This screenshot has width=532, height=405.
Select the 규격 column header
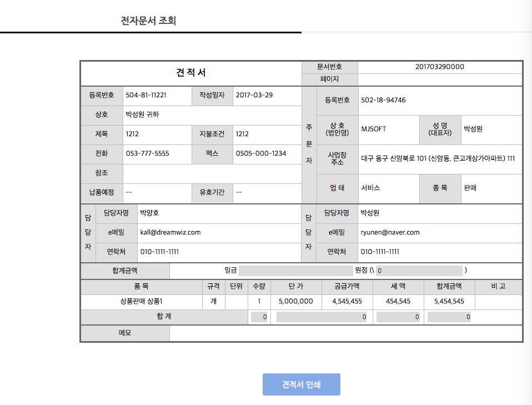point(213,287)
